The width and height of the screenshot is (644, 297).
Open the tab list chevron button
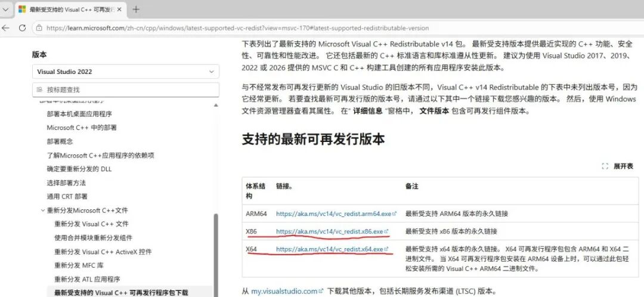pos(6,9)
